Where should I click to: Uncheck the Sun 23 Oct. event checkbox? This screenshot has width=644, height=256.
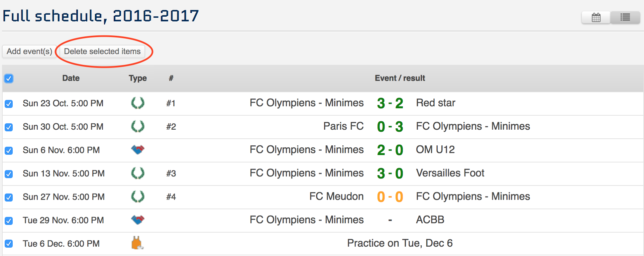point(9,104)
